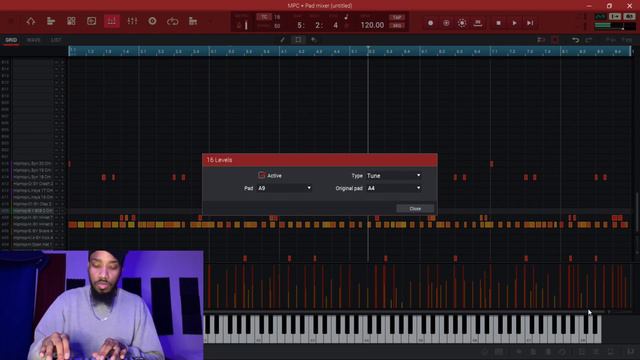Open the Track View bars icon

(51, 21)
